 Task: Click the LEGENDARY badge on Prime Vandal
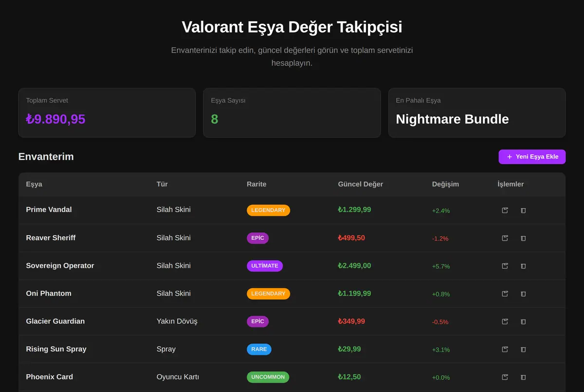[x=268, y=211]
